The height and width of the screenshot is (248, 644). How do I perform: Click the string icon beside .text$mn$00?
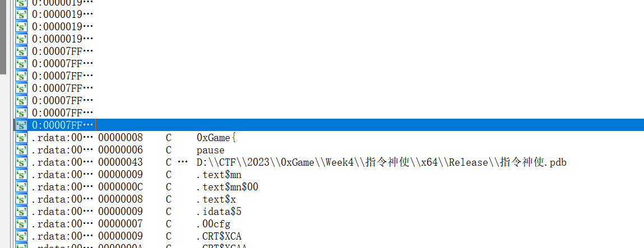(21, 187)
